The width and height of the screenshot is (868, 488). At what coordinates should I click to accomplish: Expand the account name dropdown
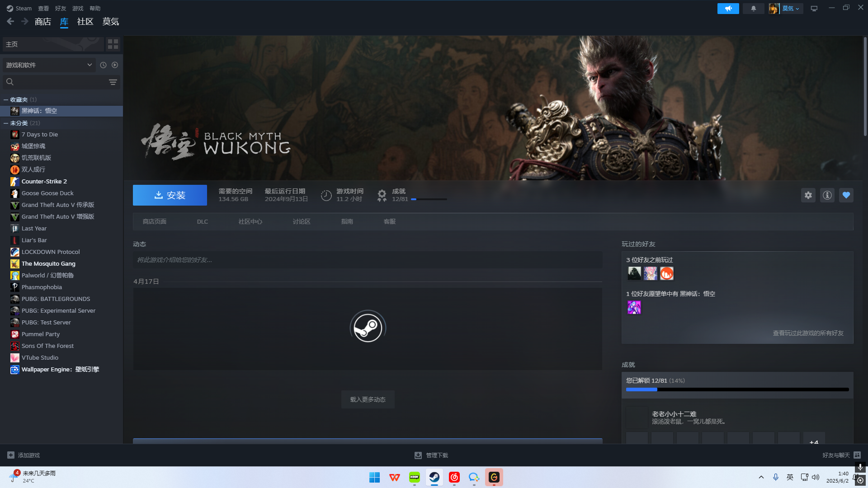click(791, 9)
